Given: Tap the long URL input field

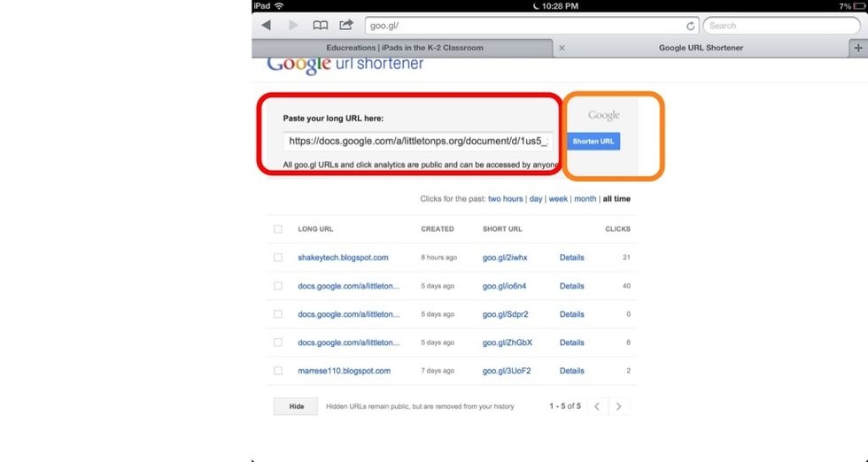Looking at the screenshot, I should click(418, 141).
